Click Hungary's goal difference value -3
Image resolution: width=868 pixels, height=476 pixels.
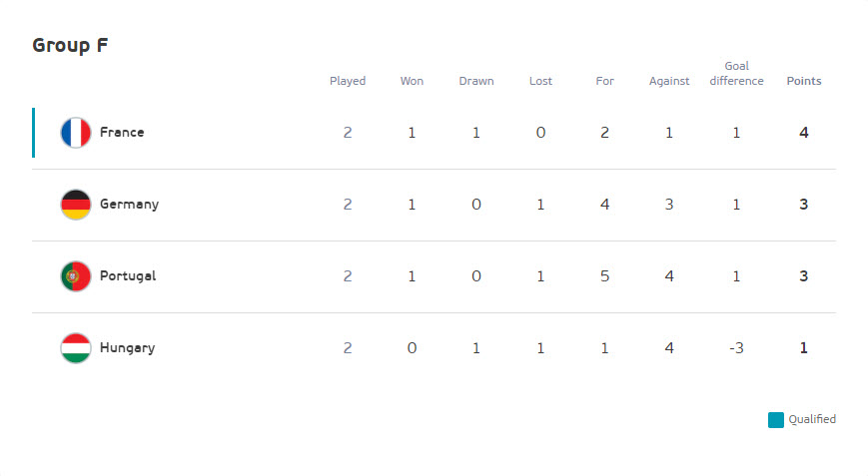[x=736, y=348]
